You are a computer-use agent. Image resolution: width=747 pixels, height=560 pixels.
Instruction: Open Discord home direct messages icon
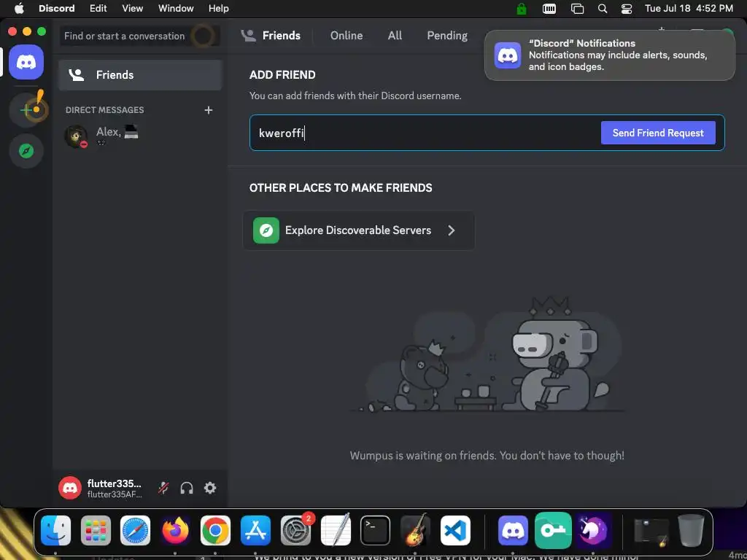pos(26,62)
